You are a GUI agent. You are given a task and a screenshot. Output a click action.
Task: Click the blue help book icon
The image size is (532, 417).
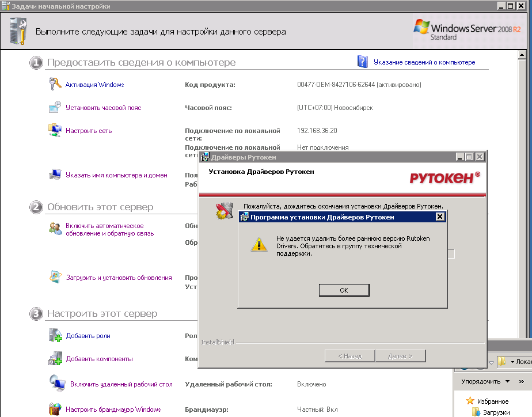coord(362,62)
